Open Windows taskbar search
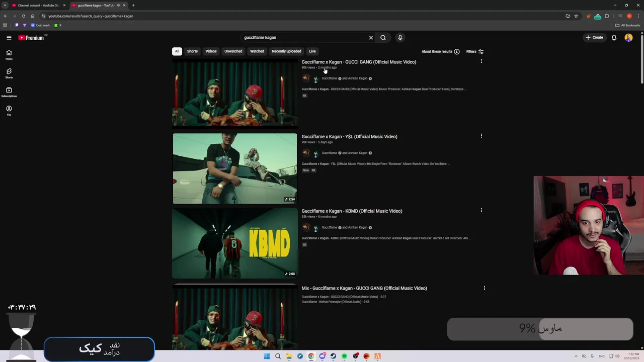The height and width of the screenshot is (362, 644). (x=278, y=356)
